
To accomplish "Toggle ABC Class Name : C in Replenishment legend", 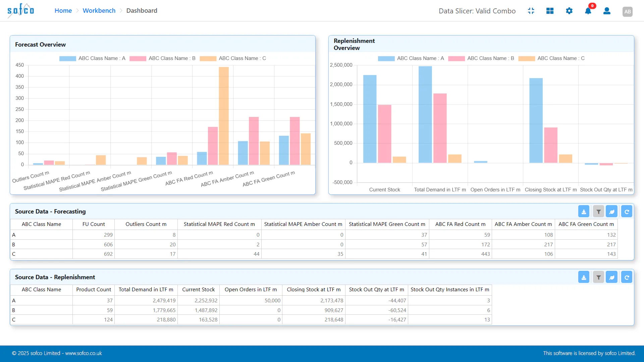I will click(x=551, y=58).
